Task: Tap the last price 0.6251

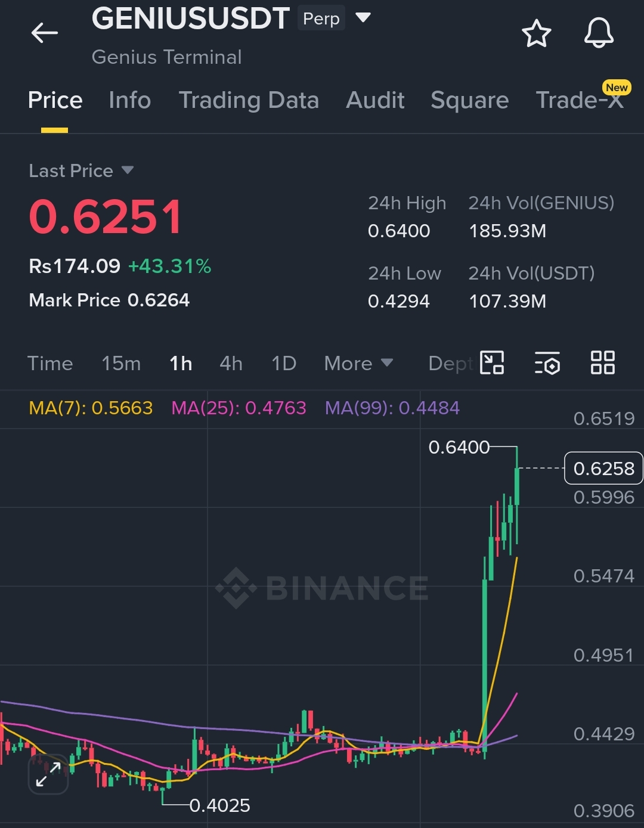Action: point(106,216)
